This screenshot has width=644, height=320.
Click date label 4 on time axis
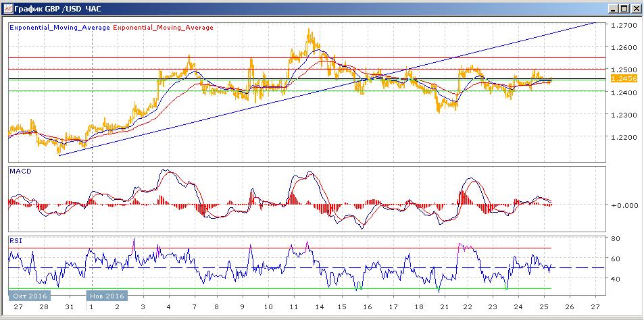coord(168,307)
